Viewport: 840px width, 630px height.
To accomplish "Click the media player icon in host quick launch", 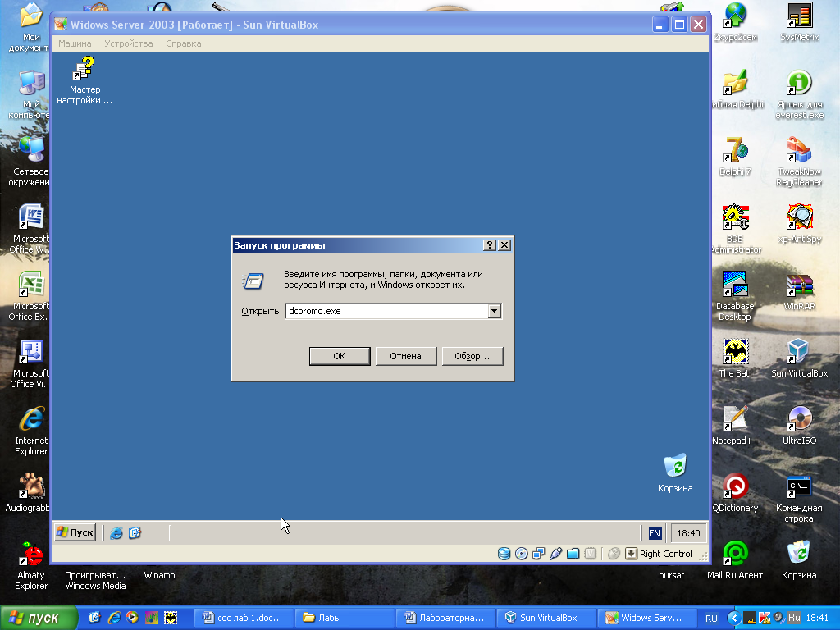I will (x=132, y=618).
